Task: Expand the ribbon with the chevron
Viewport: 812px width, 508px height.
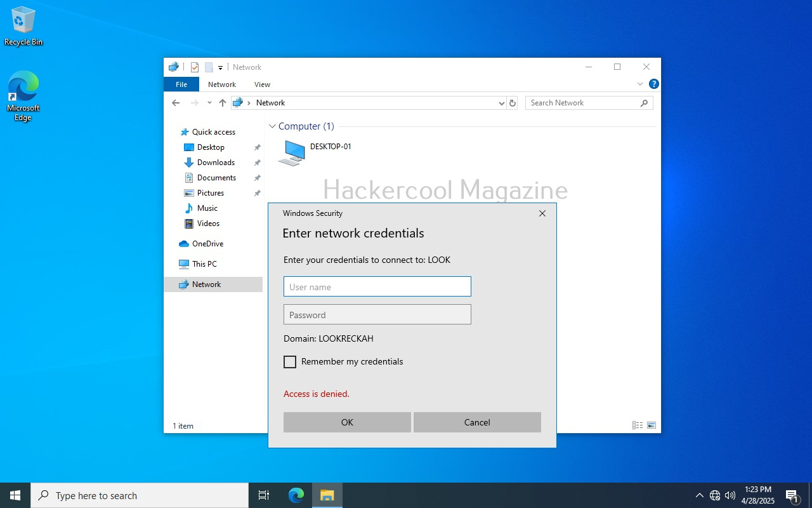Action: (640, 84)
